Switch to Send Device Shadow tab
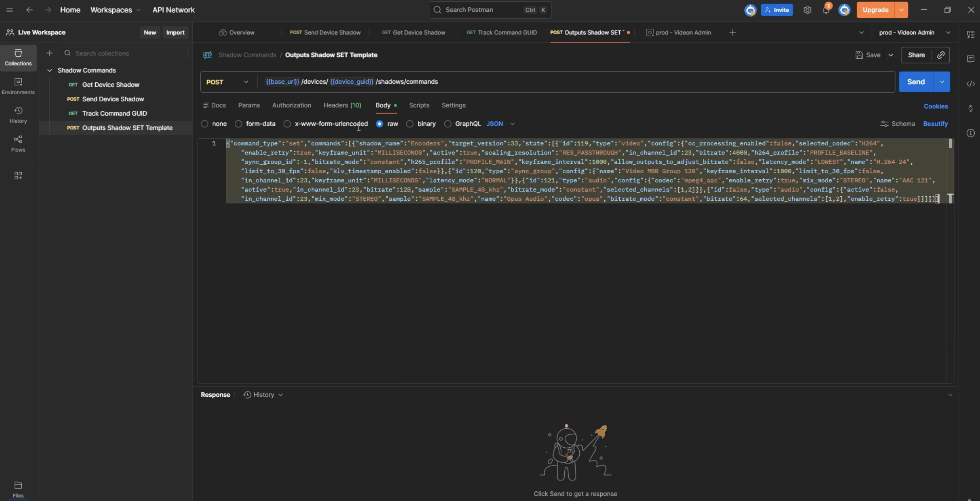Screen dimensions: 980x501 pyautogui.click(x=325, y=32)
